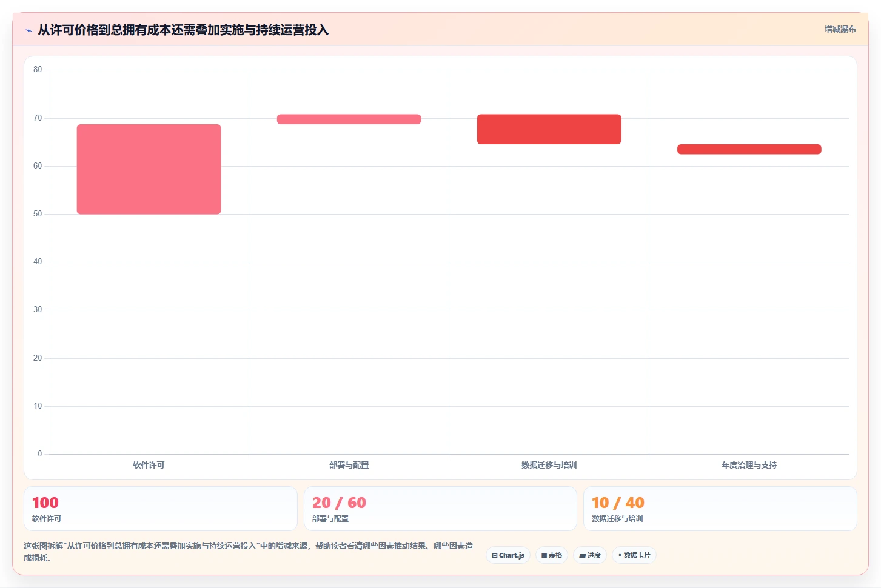Click the 软件许可 x-axis label
This screenshot has width=881, height=588.
pos(149,465)
